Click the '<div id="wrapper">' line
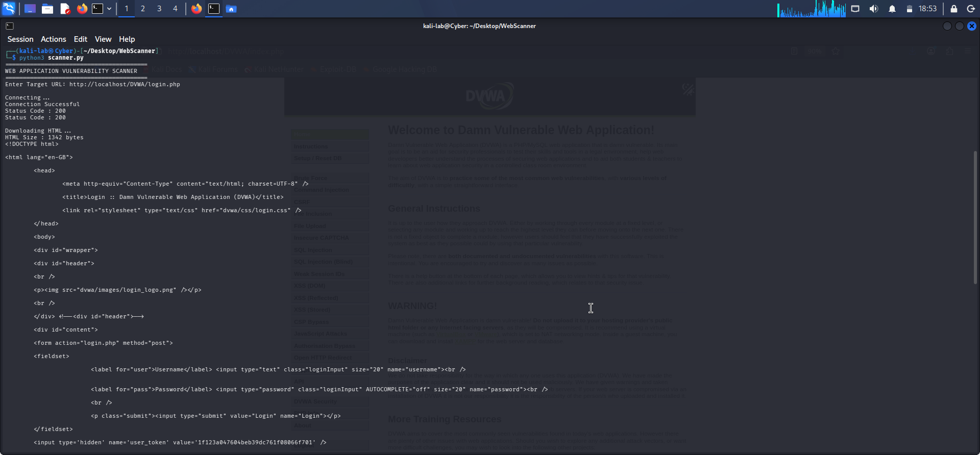Image resolution: width=980 pixels, height=455 pixels. [66, 250]
